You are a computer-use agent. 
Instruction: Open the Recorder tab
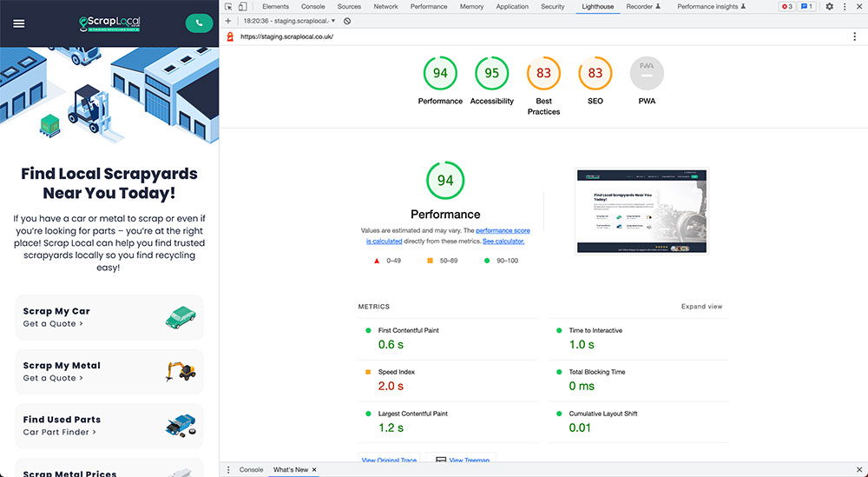pyautogui.click(x=643, y=7)
